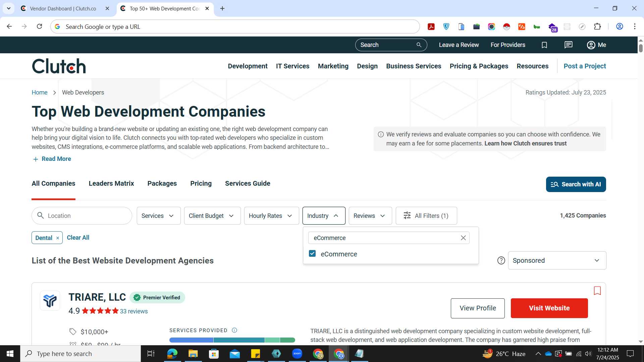Open a new browser tab
The width and height of the screenshot is (644, 362).
(x=222, y=8)
